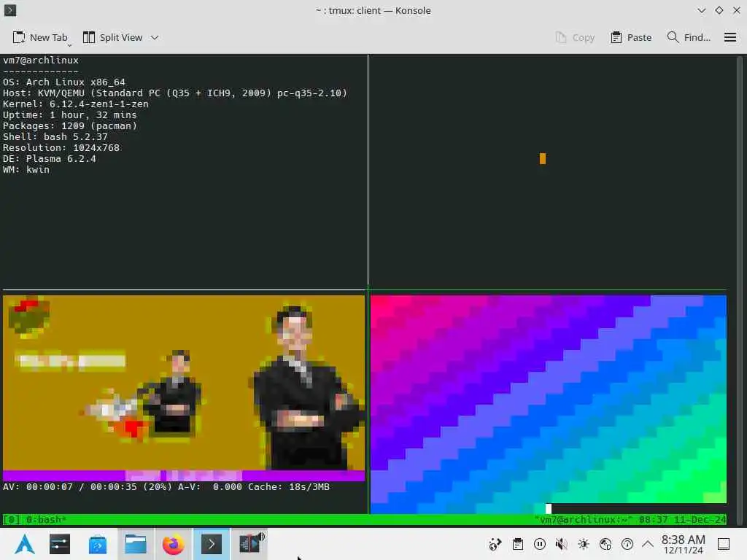Click the 'Kernel: 6.12.4-zen1-1-zen' line
Screen dimensions: 747x560
click(76, 104)
